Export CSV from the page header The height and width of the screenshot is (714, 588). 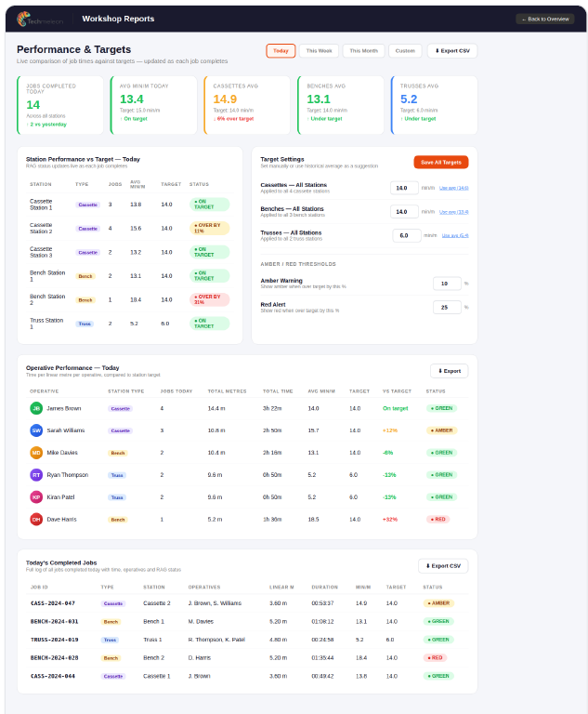452,51
